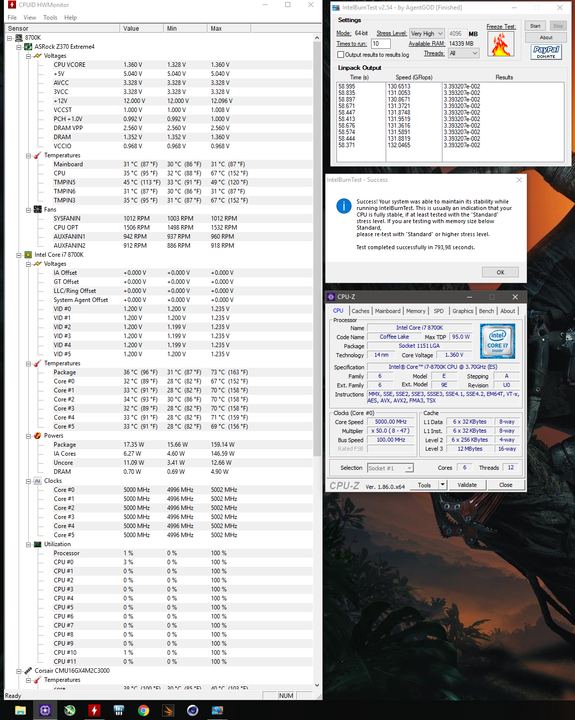Screen dimensions: 575x720
Task: Open the purple CPU-Z taskbar icon
Action: (45, 710)
